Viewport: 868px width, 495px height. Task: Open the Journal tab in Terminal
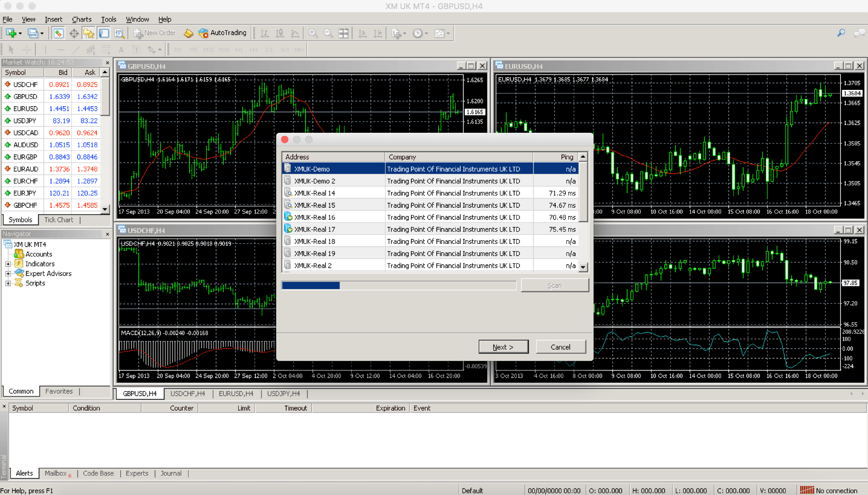(x=171, y=473)
